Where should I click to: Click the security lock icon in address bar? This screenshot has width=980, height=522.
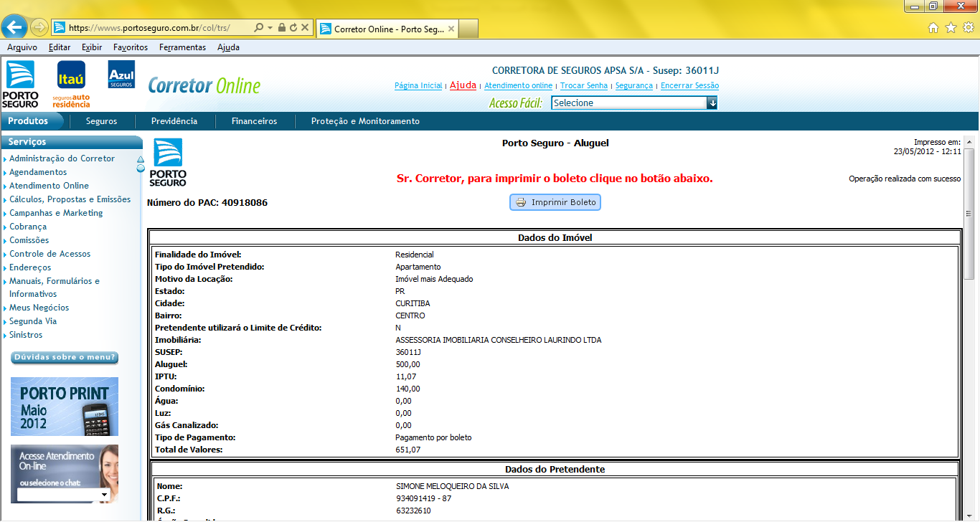(x=282, y=28)
